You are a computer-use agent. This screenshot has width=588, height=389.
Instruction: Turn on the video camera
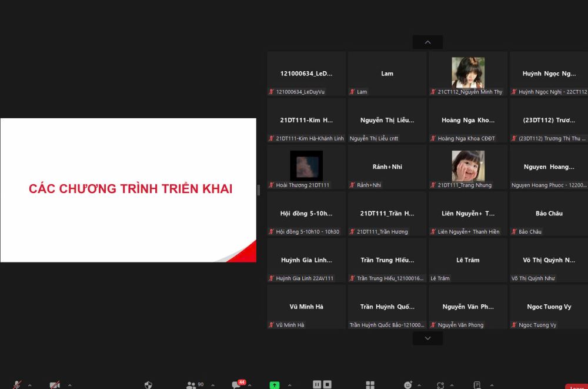(x=55, y=385)
